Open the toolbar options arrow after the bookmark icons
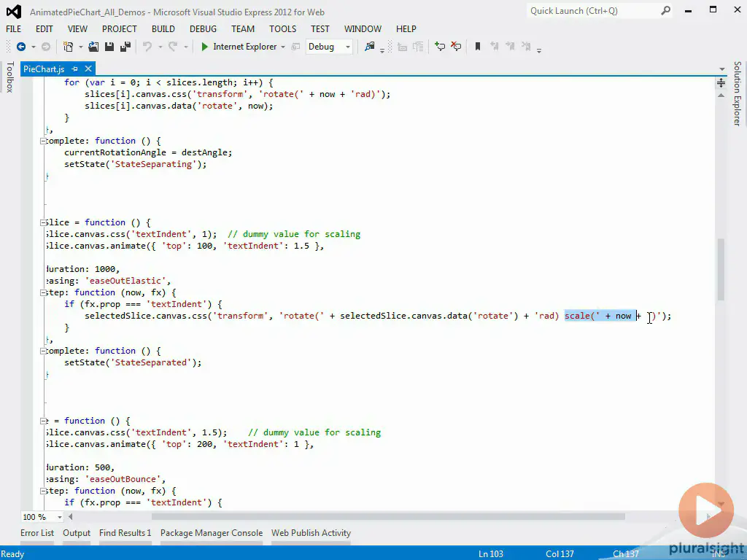The height and width of the screenshot is (560, 747). 539,50
